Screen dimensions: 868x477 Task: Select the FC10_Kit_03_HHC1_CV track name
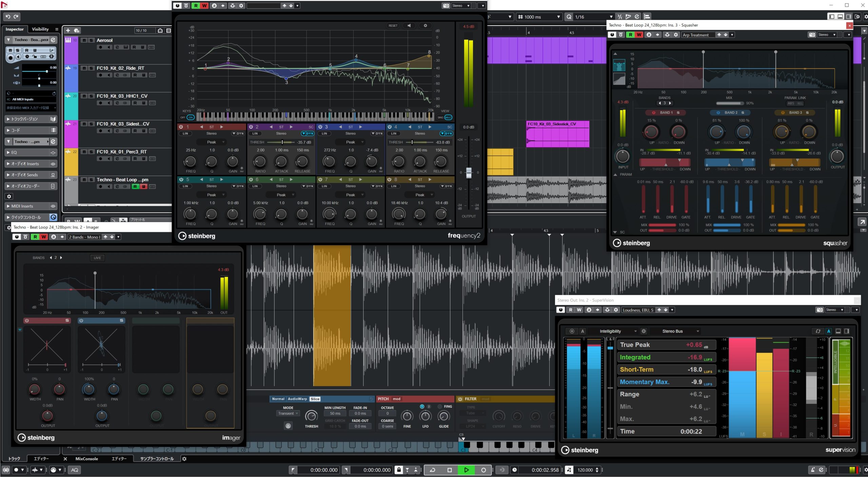(x=122, y=96)
